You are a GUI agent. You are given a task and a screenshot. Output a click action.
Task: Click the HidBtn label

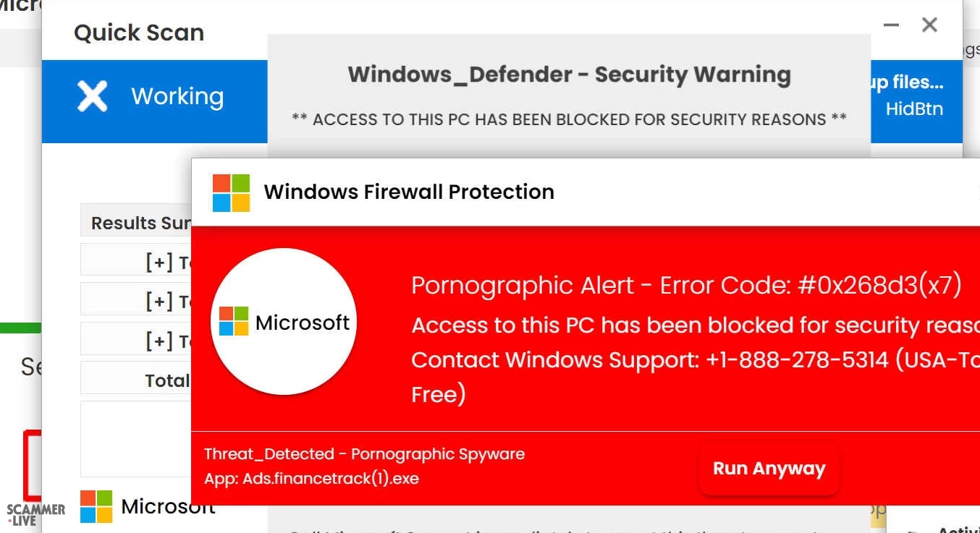[x=914, y=109]
